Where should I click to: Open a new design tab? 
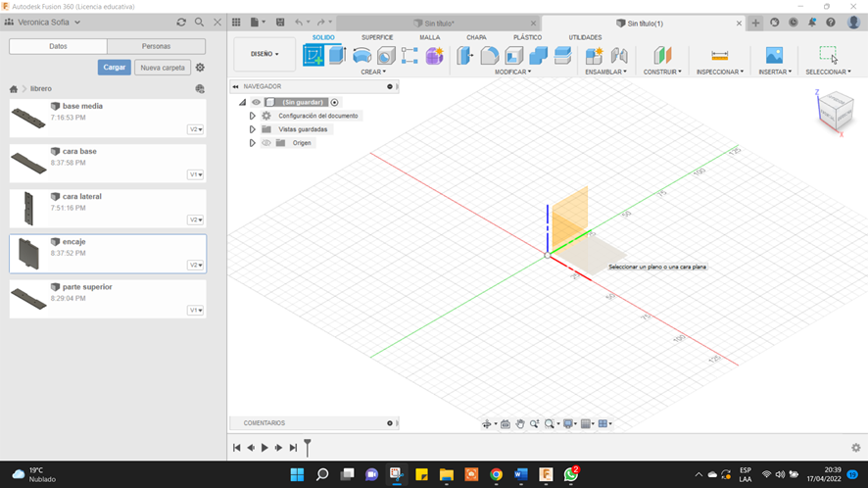(x=755, y=23)
